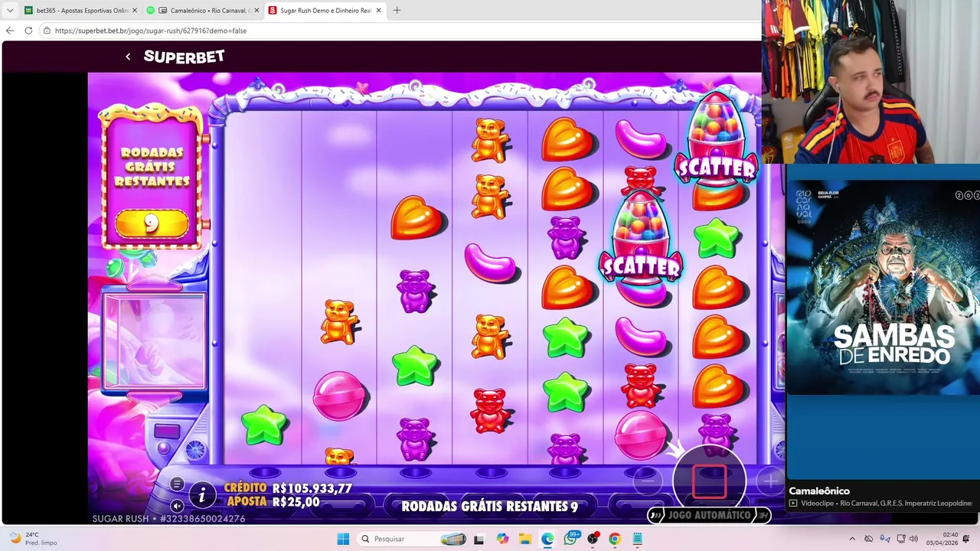Mute the game sound
The height and width of the screenshot is (551, 980).
[177, 506]
